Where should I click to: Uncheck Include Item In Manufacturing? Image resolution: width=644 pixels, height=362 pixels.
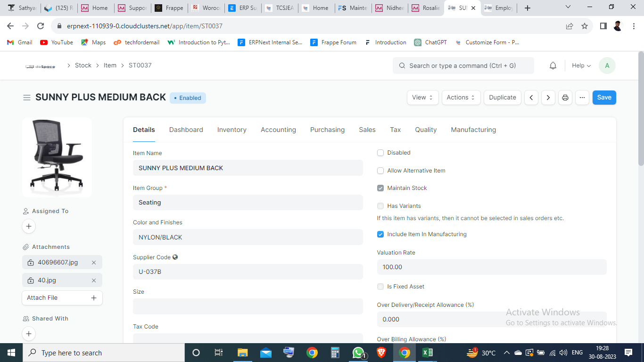(380, 234)
